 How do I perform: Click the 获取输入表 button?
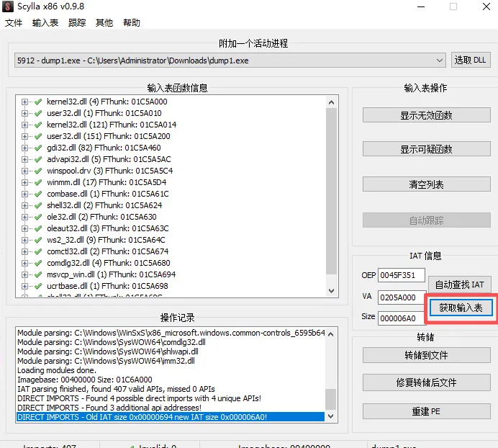pos(461,308)
